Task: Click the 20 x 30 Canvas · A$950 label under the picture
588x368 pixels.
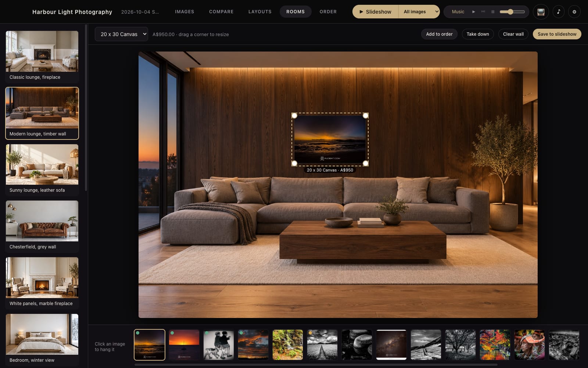Action: pos(330,170)
